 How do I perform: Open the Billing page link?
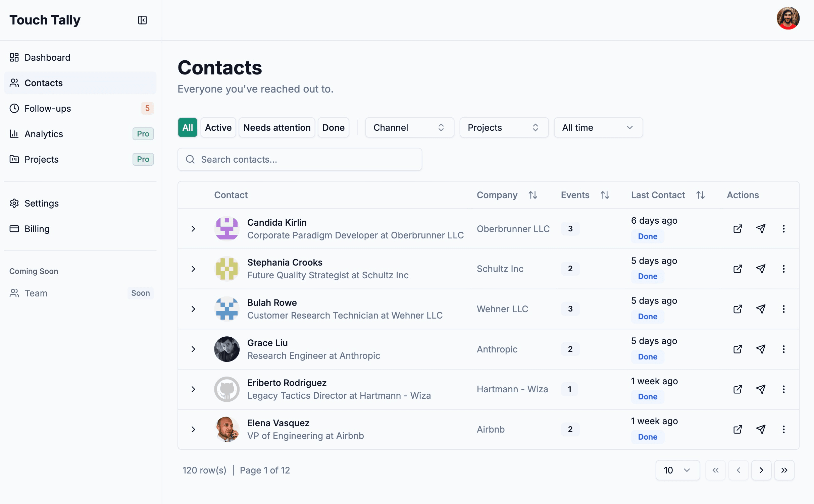pos(37,229)
